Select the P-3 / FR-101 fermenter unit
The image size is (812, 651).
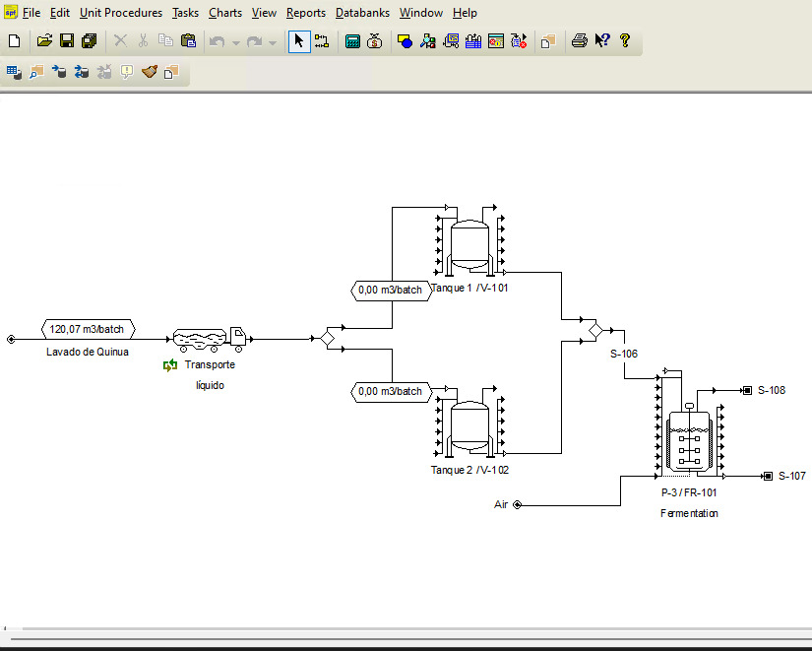pos(689,439)
